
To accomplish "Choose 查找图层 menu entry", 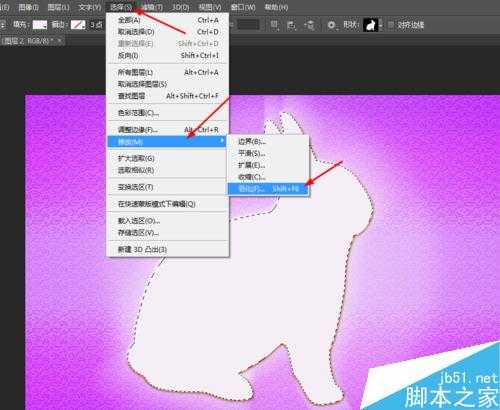I will (x=168, y=96).
